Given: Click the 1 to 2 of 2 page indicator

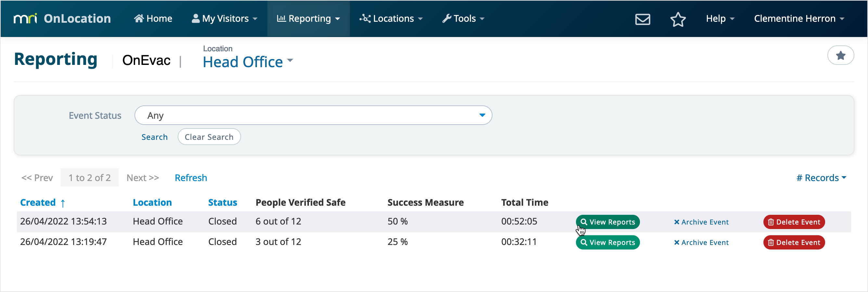Looking at the screenshot, I should pyautogui.click(x=90, y=177).
